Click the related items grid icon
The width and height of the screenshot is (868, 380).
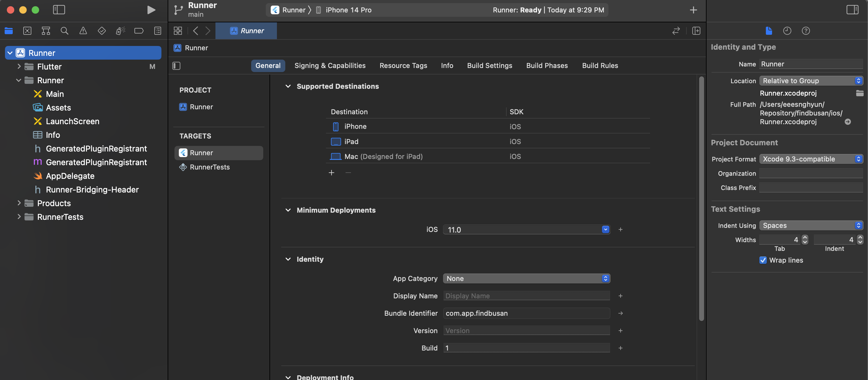point(178,31)
